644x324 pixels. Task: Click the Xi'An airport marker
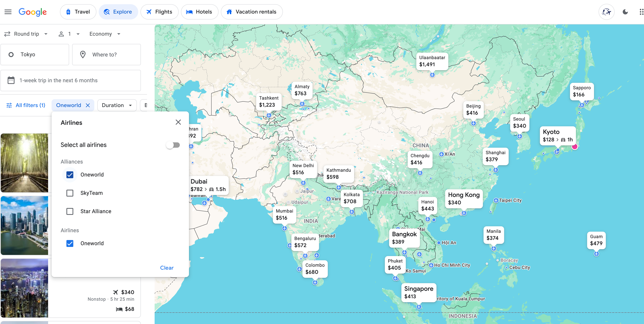point(441,154)
